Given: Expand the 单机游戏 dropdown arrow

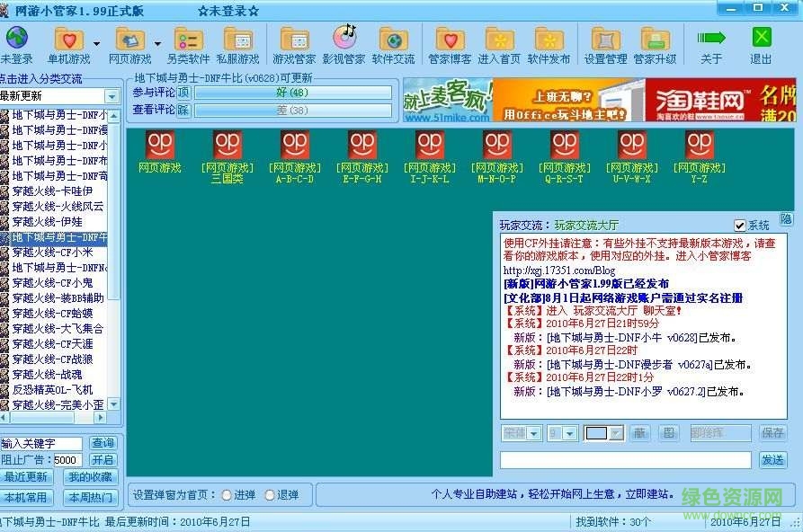Looking at the screenshot, I should click(x=96, y=43).
